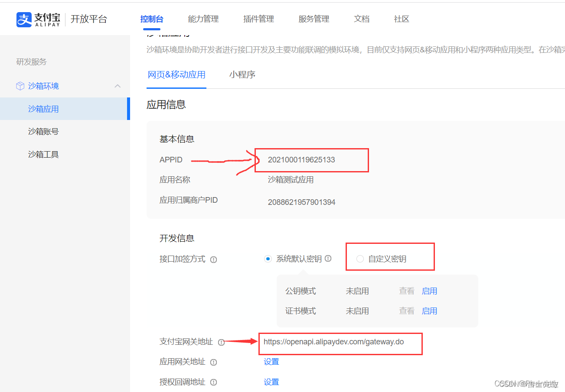The width and height of the screenshot is (565, 392).
Task: Click 设置 for 授权回调地址
Action: (x=271, y=382)
